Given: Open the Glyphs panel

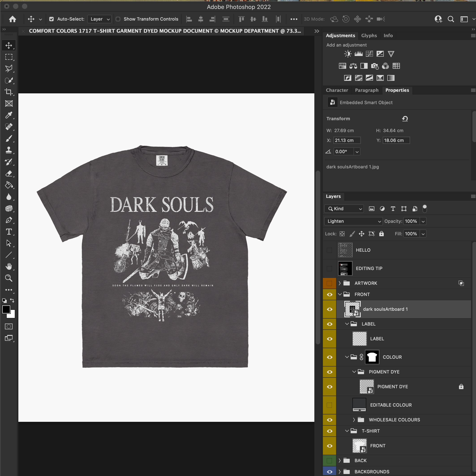Looking at the screenshot, I should click(369, 35).
